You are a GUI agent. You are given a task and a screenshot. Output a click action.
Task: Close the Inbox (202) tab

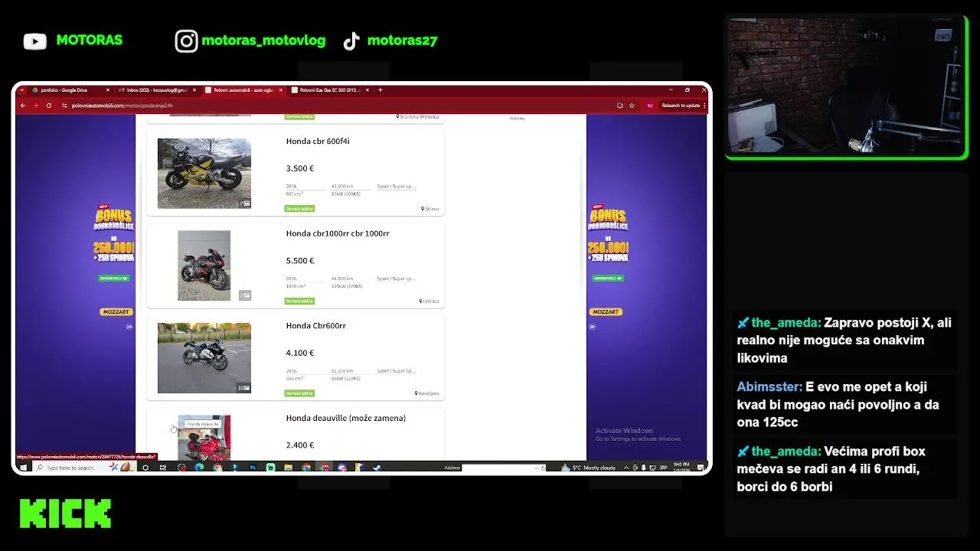194,90
